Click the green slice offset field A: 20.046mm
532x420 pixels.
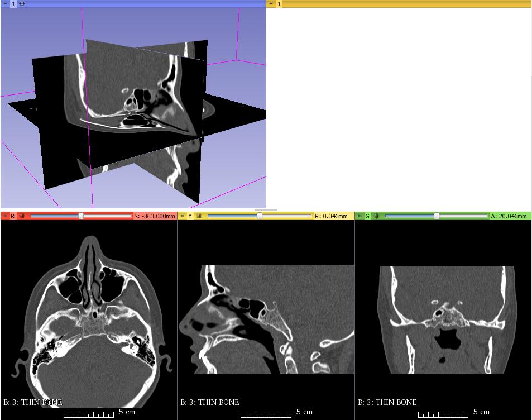[510, 216]
